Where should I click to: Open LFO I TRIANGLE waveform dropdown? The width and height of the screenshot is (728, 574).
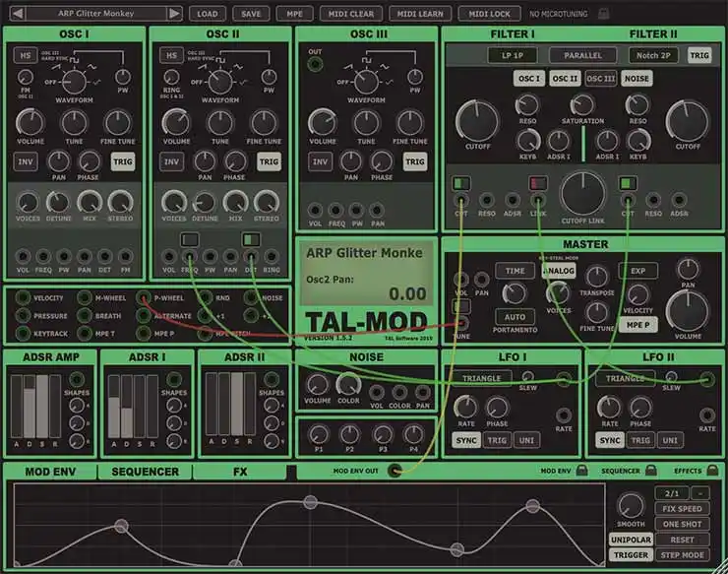click(x=481, y=378)
